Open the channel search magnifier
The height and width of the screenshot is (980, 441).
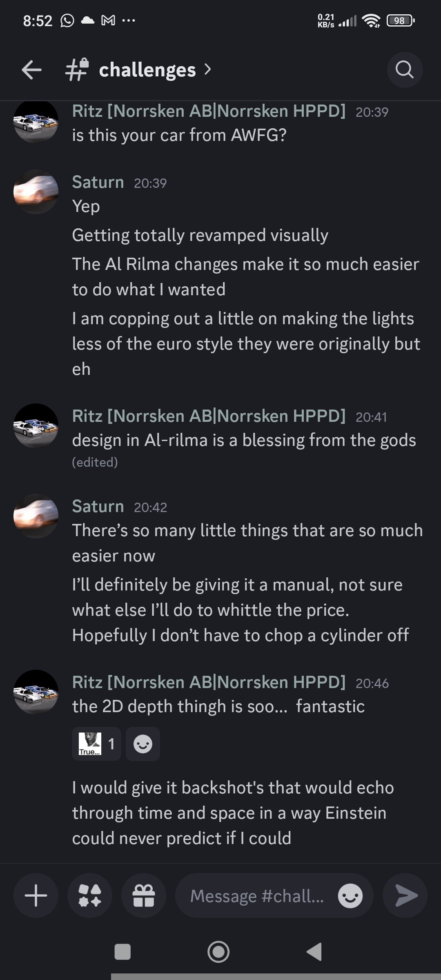(x=404, y=70)
